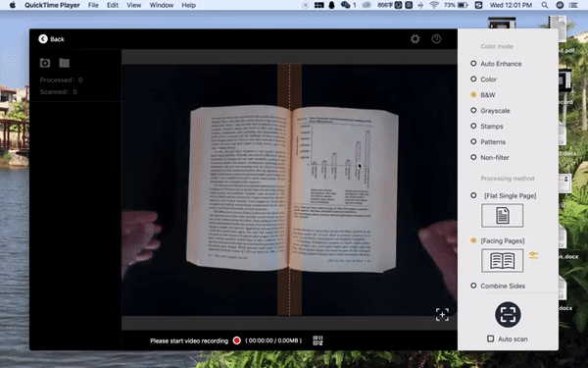Open settings via the gear icon
588x368 pixels.
(x=415, y=38)
